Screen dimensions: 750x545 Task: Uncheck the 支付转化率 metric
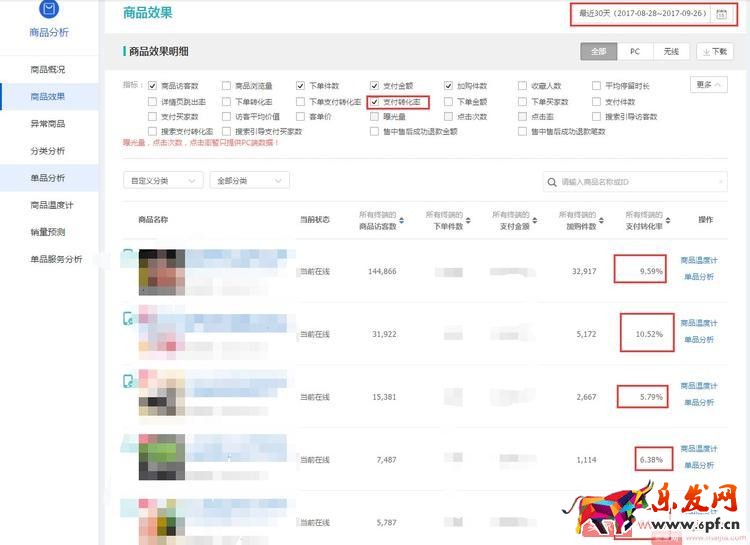375,101
